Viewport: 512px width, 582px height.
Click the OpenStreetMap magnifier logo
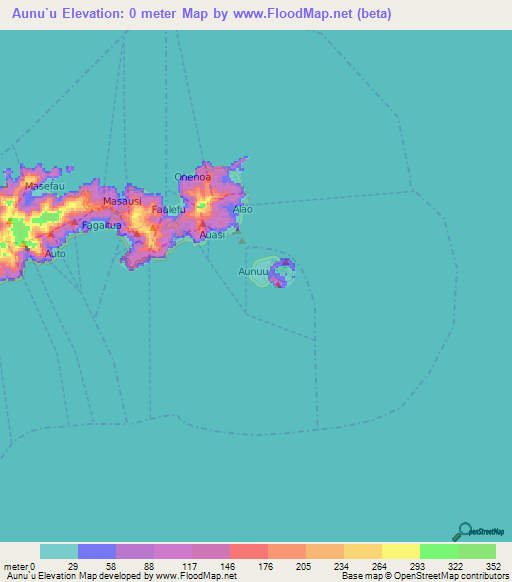478,532
